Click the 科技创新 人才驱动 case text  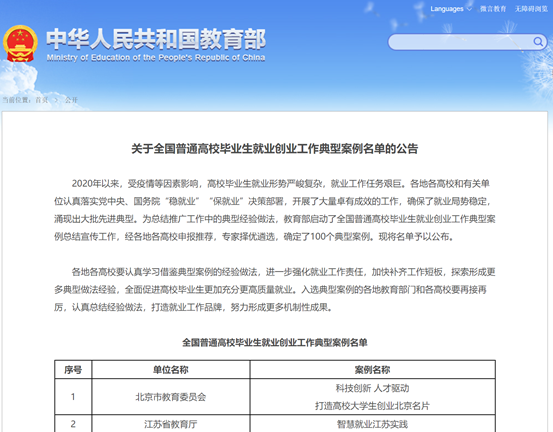tap(372, 388)
